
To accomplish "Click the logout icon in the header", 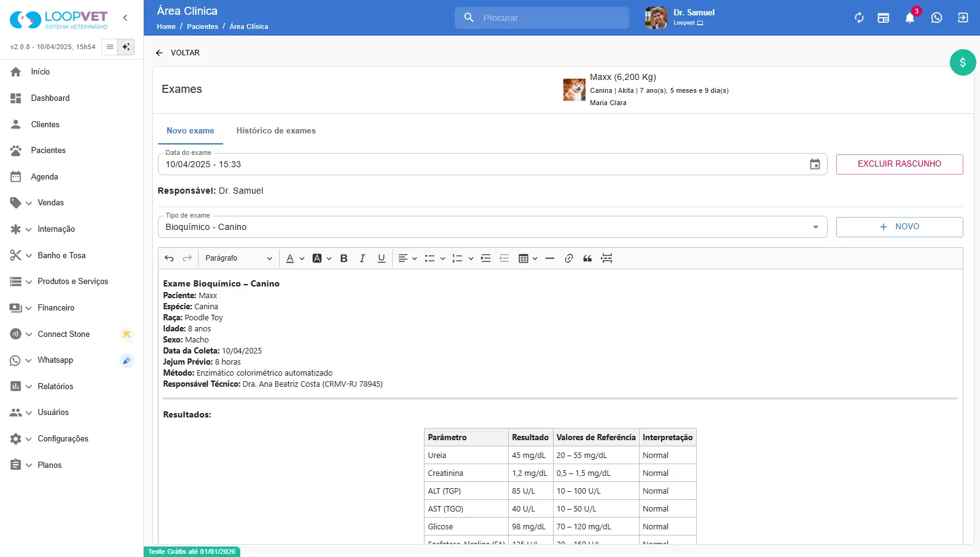I will click(x=963, y=18).
